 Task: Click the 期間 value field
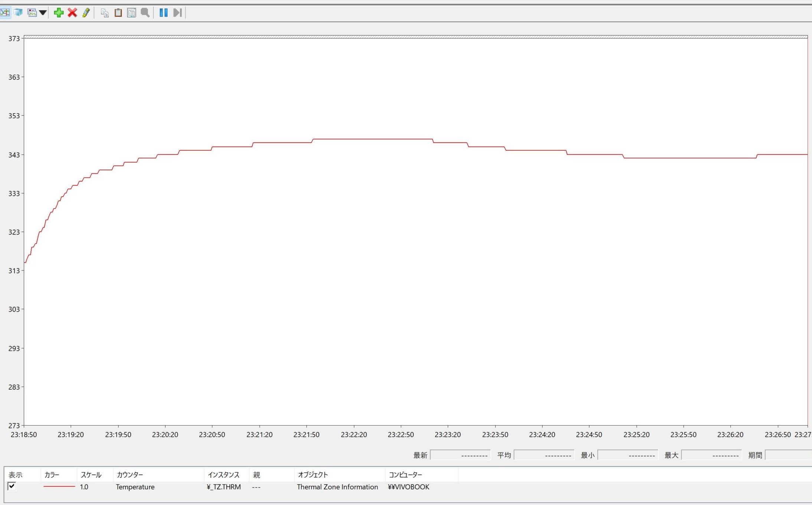(x=789, y=455)
